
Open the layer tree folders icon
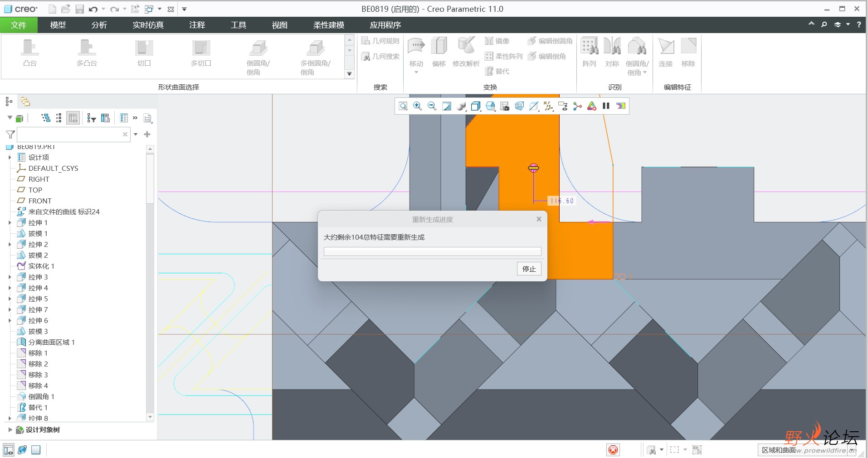(x=25, y=101)
